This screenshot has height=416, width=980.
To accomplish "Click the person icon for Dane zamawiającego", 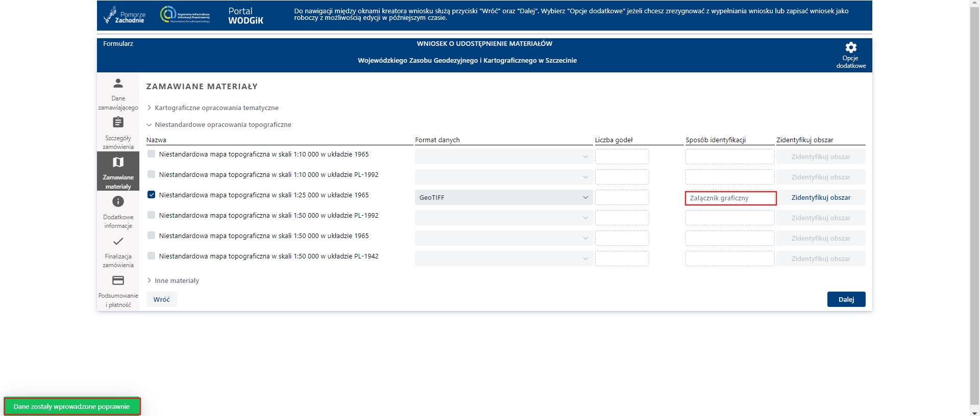I will (x=118, y=83).
